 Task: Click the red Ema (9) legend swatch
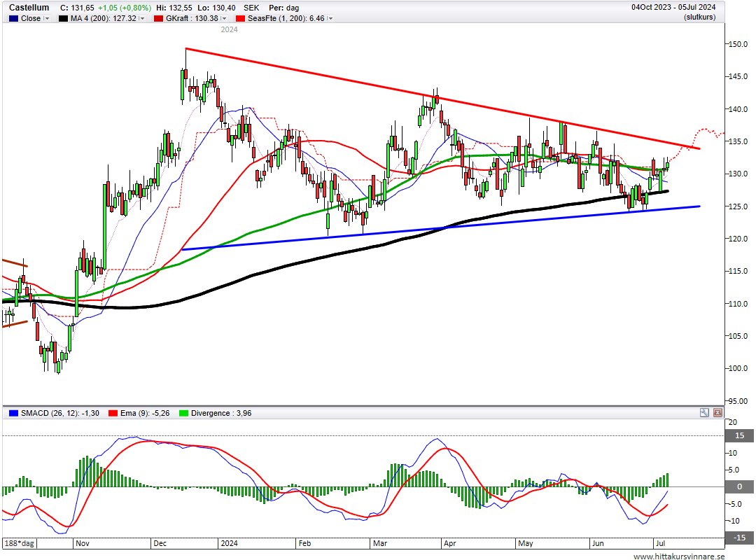113,414
